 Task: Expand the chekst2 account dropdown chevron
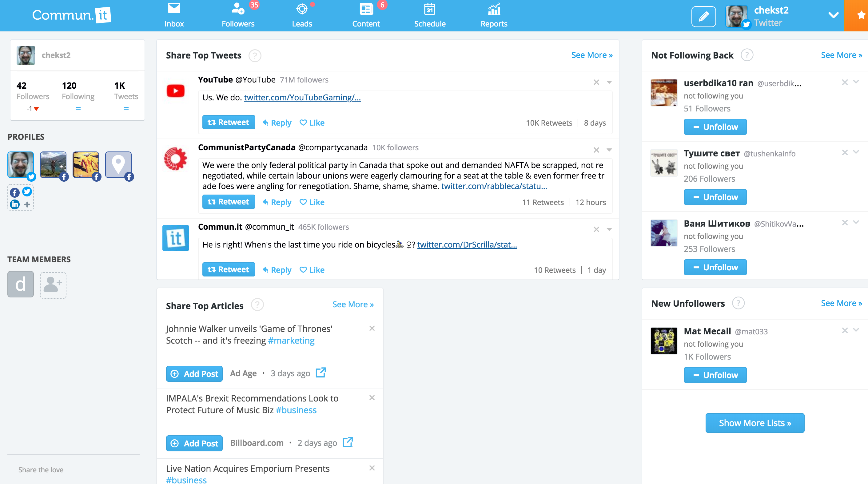point(833,15)
